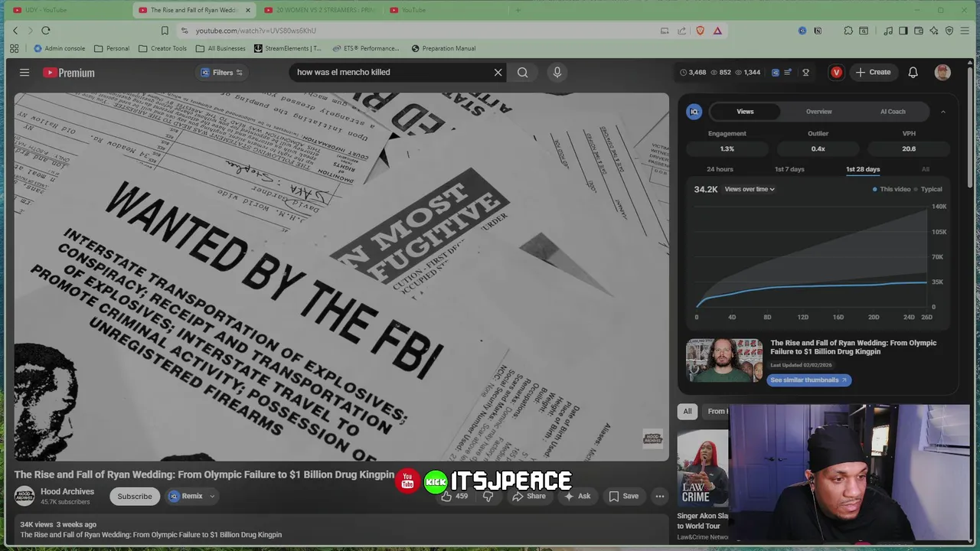Select the 1st 7 days range tab
The image size is (980, 551).
click(789, 169)
